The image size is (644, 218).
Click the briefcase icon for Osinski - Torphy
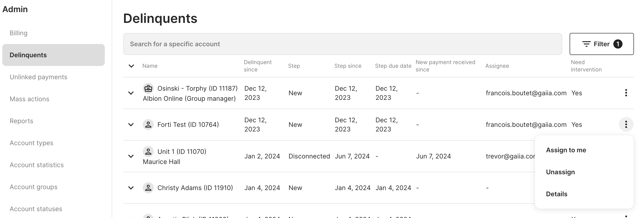(148, 88)
